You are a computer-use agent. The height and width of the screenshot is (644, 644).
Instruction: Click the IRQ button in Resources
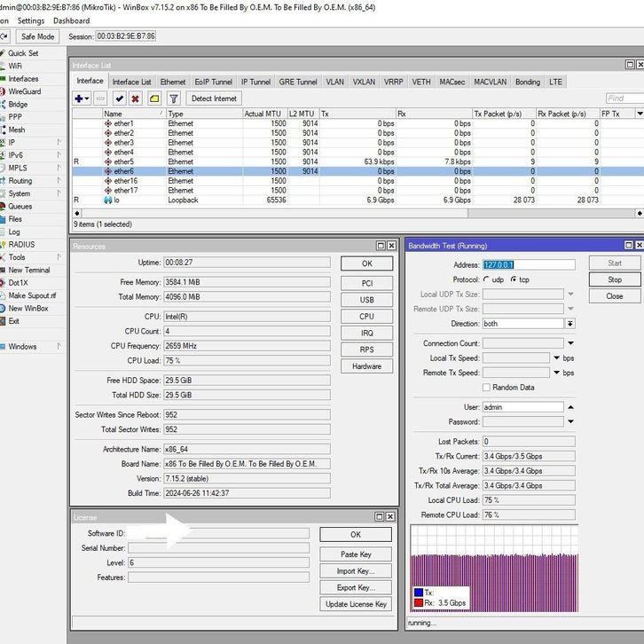[x=366, y=334]
